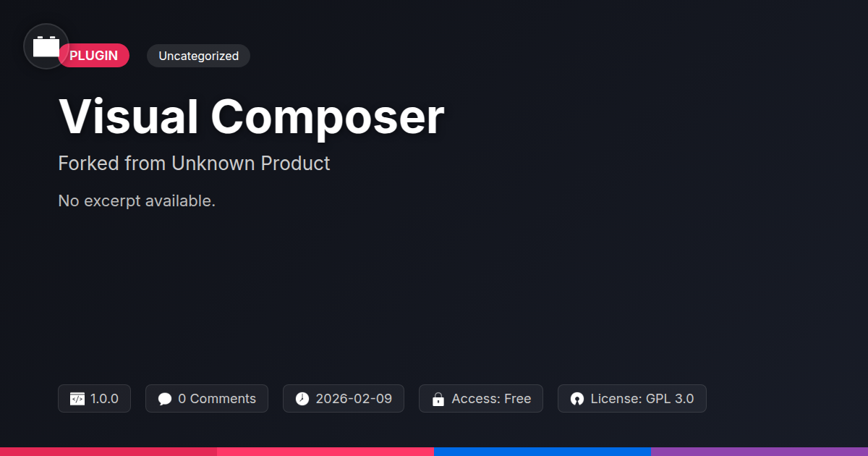Click the open source license icon
The height and width of the screenshot is (456, 868).
click(x=576, y=399)
